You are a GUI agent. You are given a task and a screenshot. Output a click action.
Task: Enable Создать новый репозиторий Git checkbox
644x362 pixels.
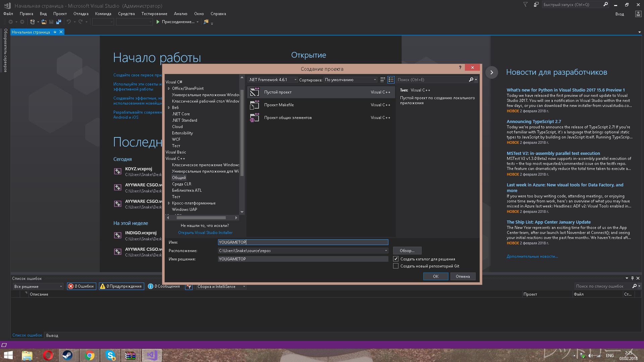(396, 266)
